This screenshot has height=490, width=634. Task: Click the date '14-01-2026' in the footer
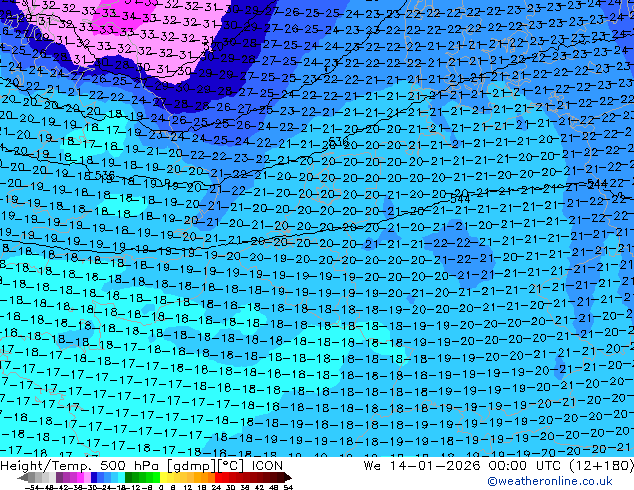pyautogui.click(x=435, y=466)
